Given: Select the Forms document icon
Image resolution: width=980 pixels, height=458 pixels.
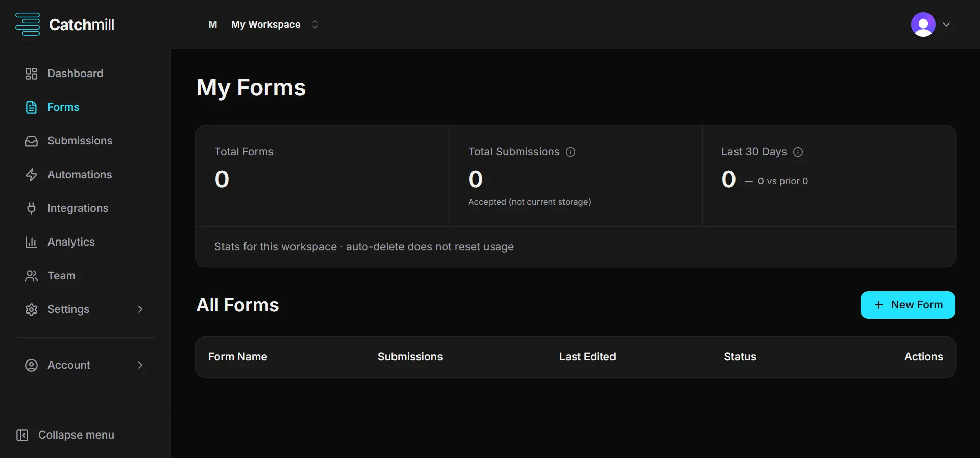Looking at the screenshot, I should (x=31, y=107).
